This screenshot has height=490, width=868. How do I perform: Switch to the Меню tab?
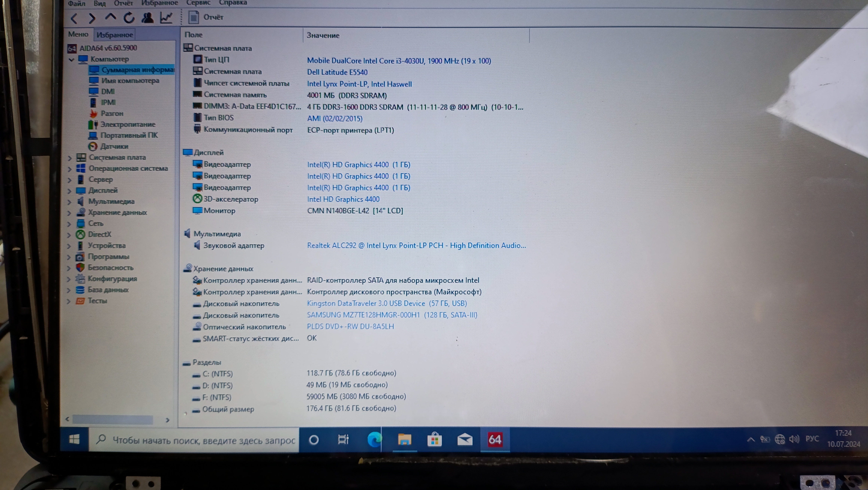(x=78, y=34)
